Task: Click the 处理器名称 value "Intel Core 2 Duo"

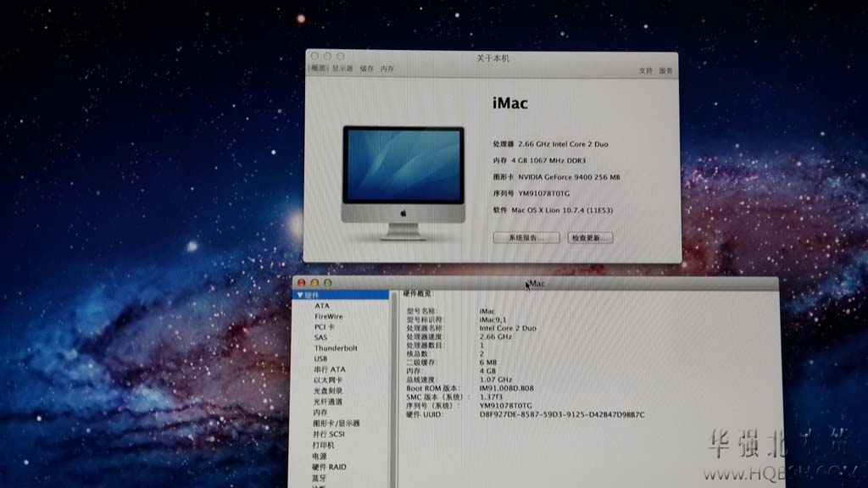Action: (x=508, y=328)
